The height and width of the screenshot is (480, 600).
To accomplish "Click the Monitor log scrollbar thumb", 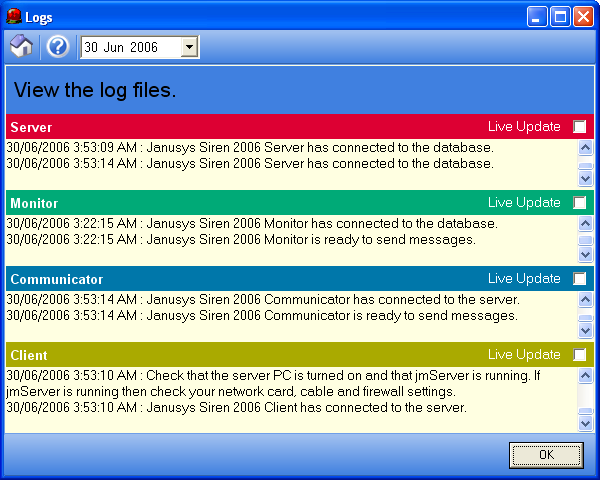I will tap(585, 240).
